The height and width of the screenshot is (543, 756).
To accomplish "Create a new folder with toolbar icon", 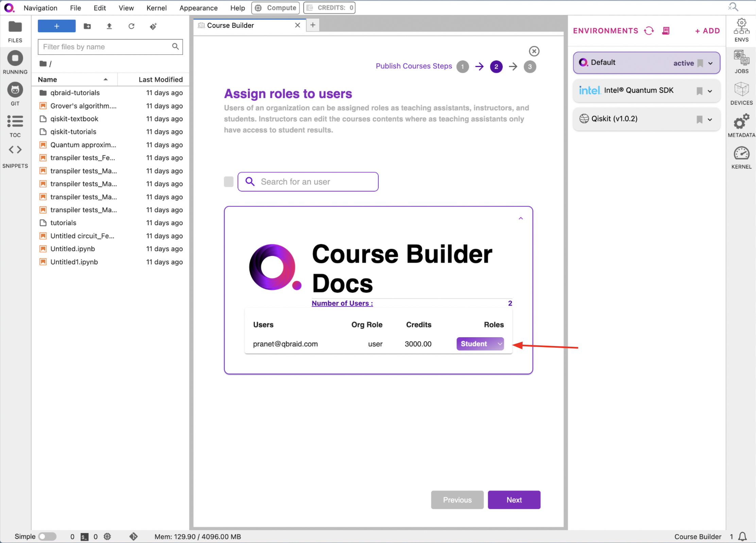I will click(87, 26).
